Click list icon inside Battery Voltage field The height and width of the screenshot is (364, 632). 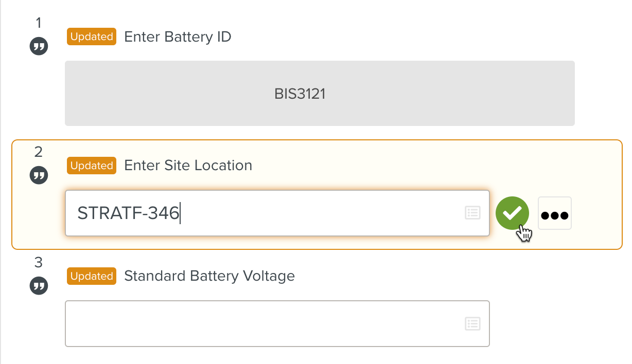[472, 323]
